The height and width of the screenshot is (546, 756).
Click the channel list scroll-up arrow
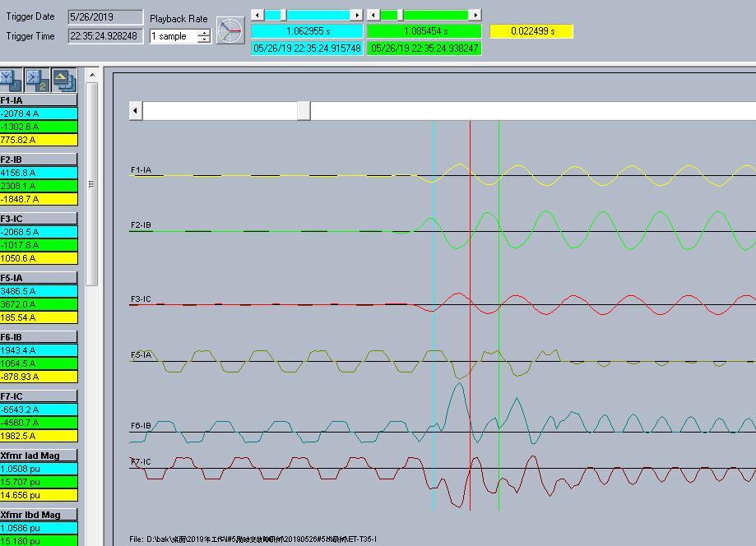92,75
